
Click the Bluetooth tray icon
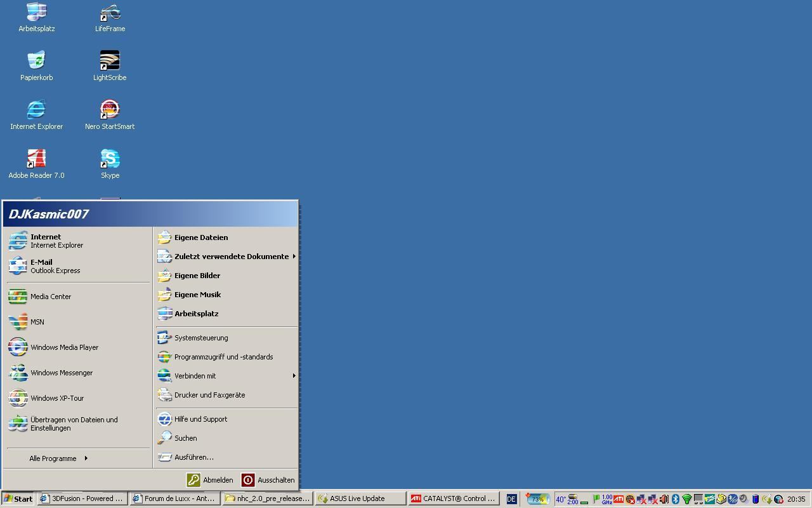pos(676,499)
